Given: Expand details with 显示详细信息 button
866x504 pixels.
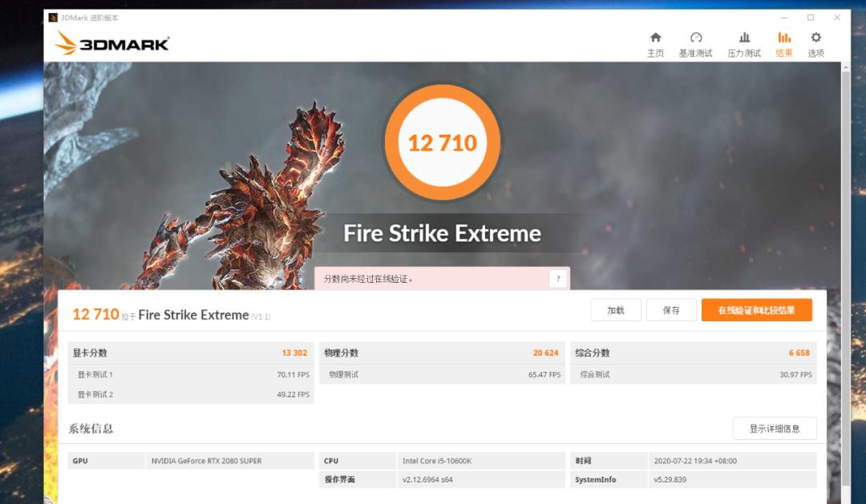Looking at the screenshot, I should pyautogui.click(x=774, y=429).
